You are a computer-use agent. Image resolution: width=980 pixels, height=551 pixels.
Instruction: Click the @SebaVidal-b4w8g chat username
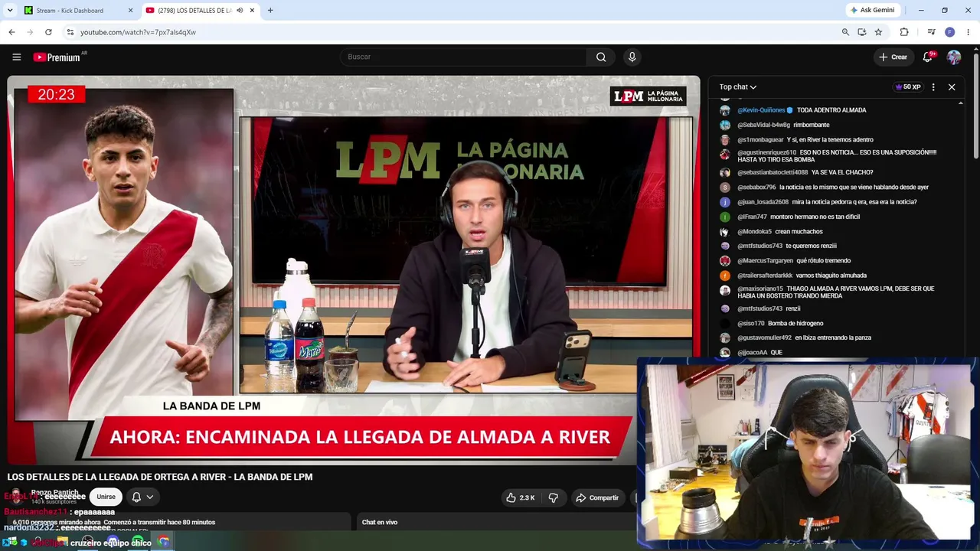(763, 125)
